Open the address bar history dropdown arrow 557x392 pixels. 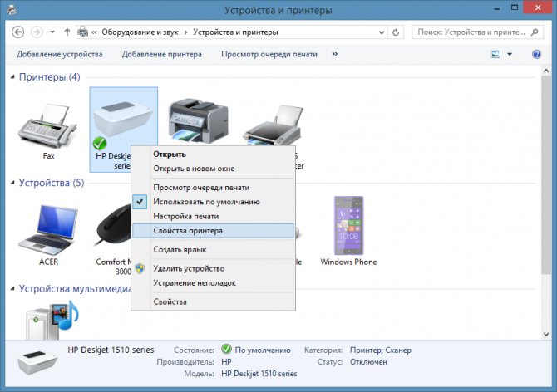coord(382,32)
